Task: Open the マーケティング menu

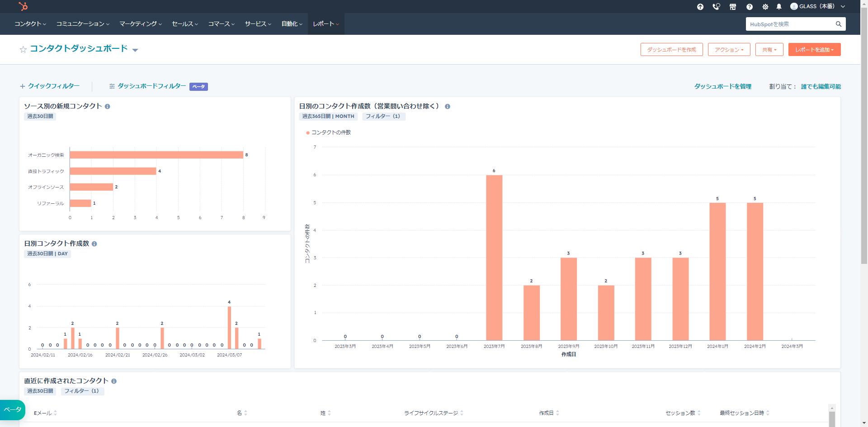Action: click(140, 24)
